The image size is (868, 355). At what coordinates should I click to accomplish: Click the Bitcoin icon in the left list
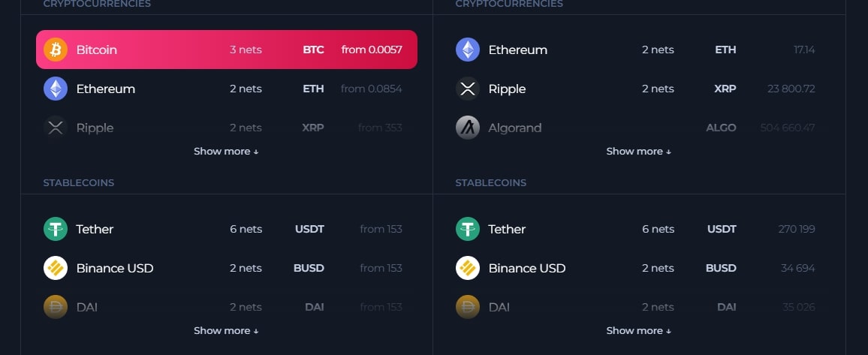[x=56, y=50]
